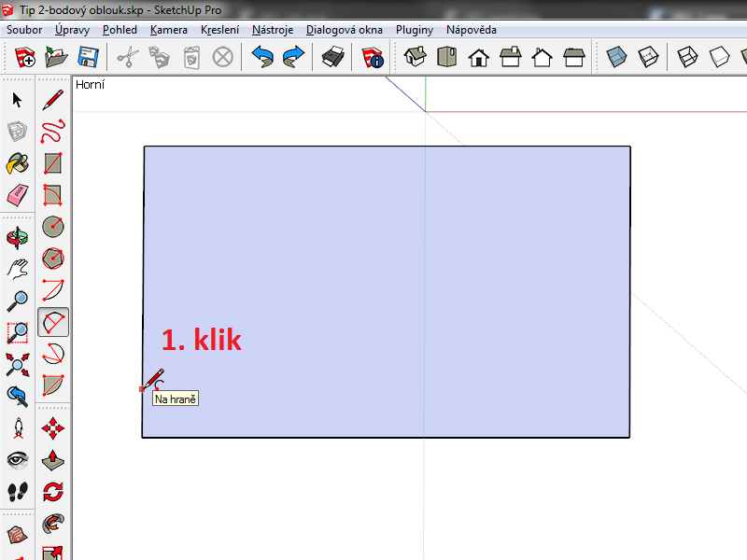Viewport: 747px width, 560px height.
Task: Click Zoom Extents tool
Action: (18, 364)
